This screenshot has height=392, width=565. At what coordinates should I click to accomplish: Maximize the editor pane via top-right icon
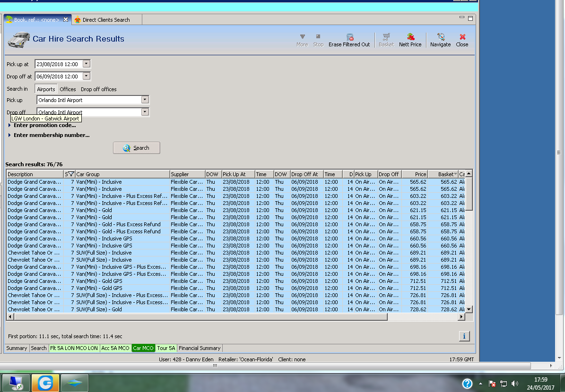[470, 18]
